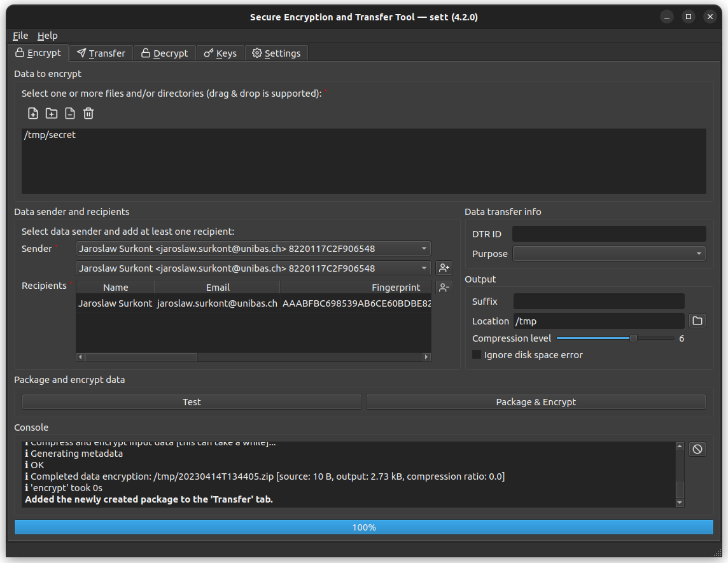Screen dimensions: 728x563
Task: Click the trash icon to clear files
Action: tap(88, 113)
